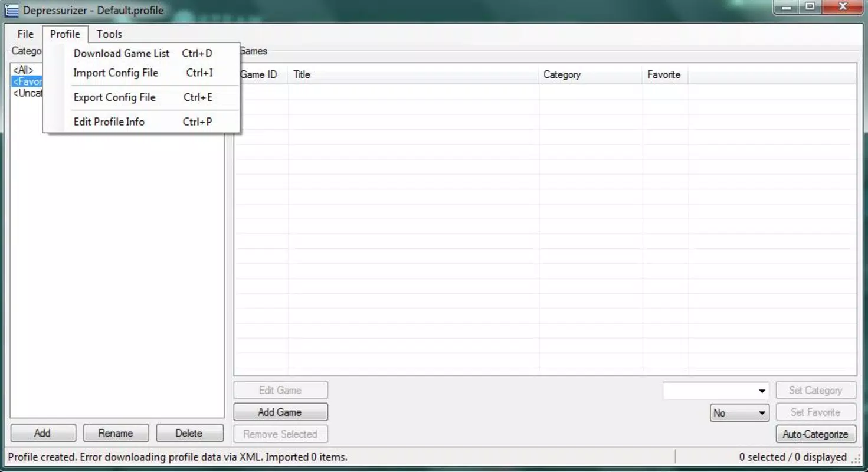The width and height of the screenshot is (868, 472).
Task: Sort by the Title column header
Action: [413, 74]
